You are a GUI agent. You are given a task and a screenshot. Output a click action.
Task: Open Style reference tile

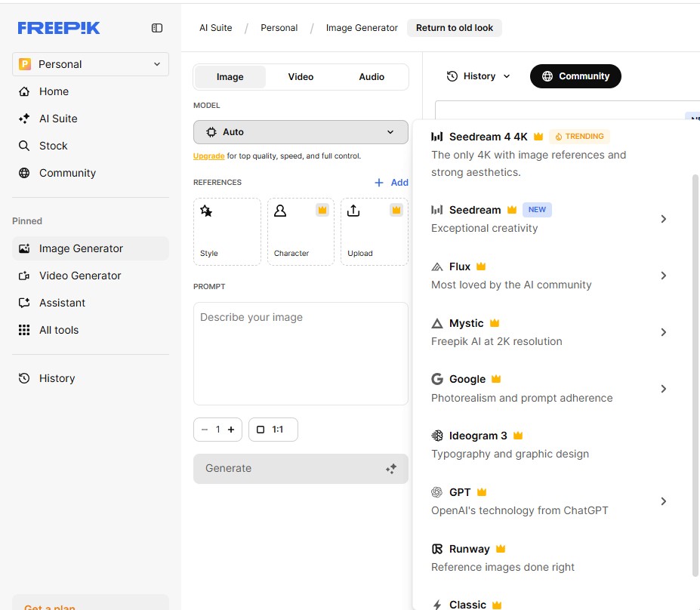click(227, 231)
